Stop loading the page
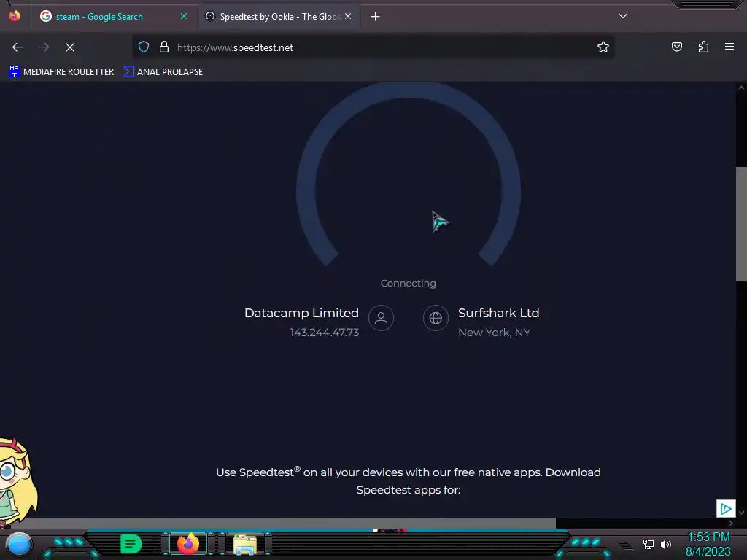Viewport: 747px width, 560px height. (x=70, y=47)
